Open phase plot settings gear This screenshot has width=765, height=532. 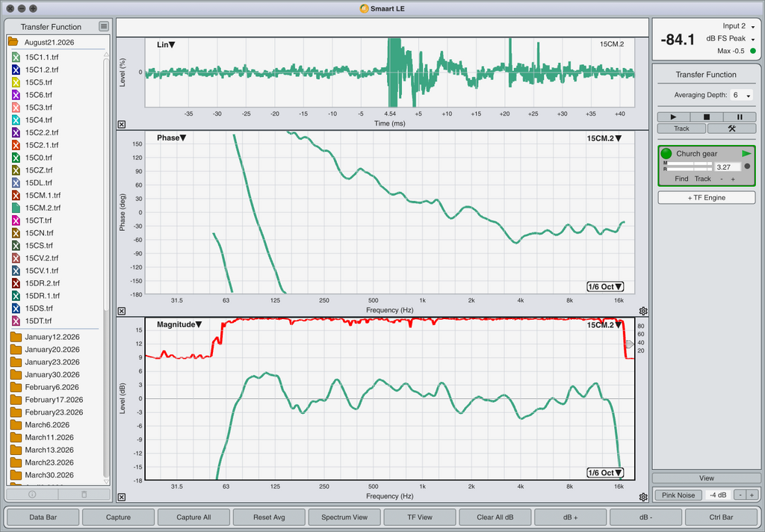click(x=643, y=311)
